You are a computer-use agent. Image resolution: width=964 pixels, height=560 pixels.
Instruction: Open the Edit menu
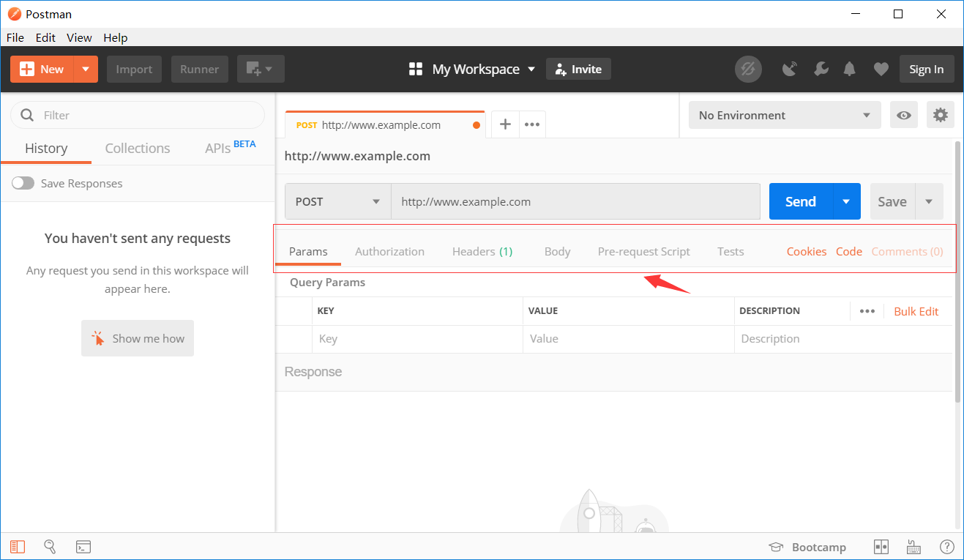pyautogui.click(x=45, y=37)
